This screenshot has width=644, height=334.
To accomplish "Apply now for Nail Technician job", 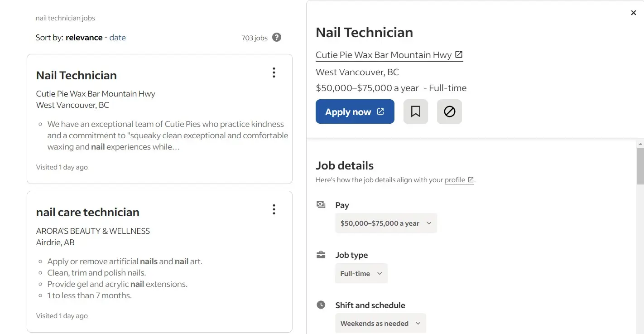I will click(x=355, y=111).
